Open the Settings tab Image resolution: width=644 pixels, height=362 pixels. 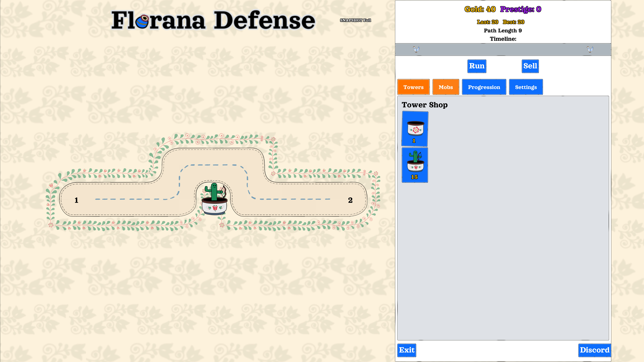coord(526,87)
